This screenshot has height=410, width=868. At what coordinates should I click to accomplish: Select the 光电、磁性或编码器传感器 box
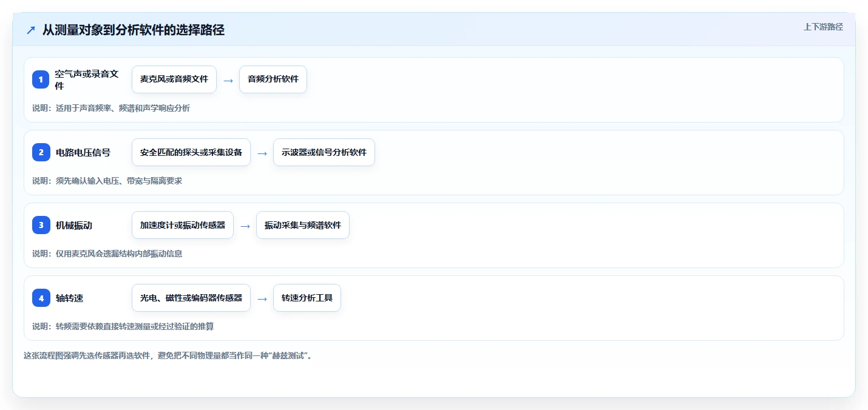pyautogui.click(x=191, y=298)
